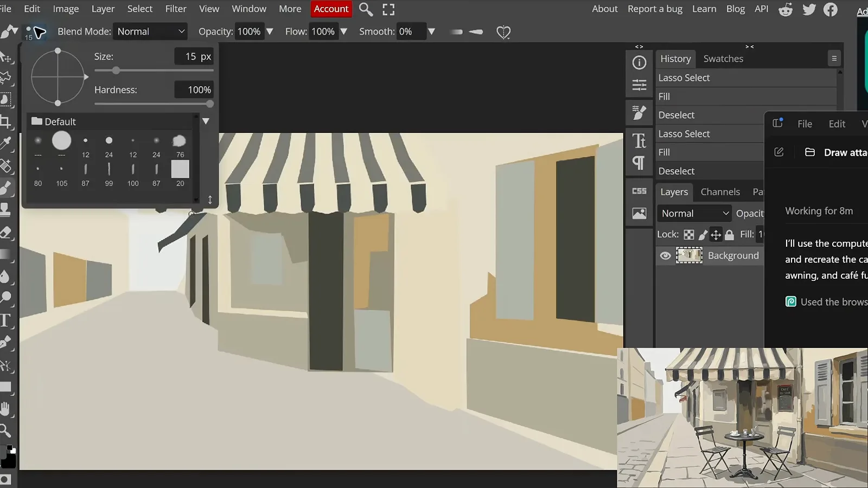868x488 pixels.
Task: Select the Hand tool
Action: point(6,409)
